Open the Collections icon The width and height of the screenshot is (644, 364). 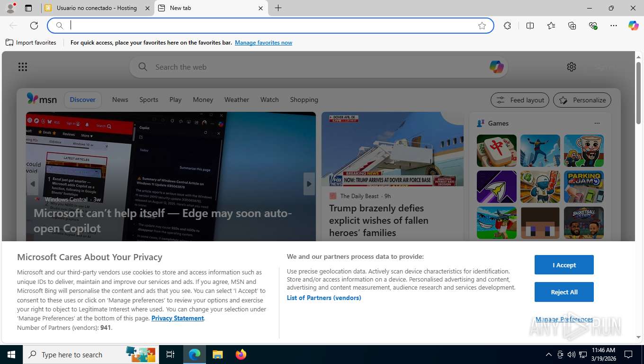572,26
